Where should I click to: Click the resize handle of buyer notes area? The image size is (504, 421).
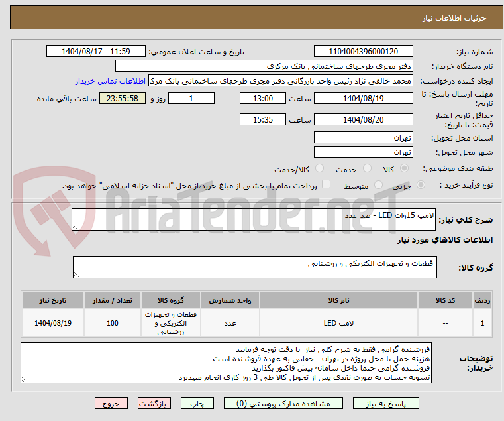point(24,380)
